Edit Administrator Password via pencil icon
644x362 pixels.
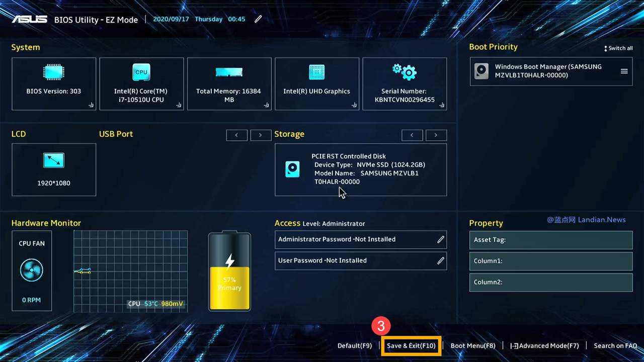441,239
